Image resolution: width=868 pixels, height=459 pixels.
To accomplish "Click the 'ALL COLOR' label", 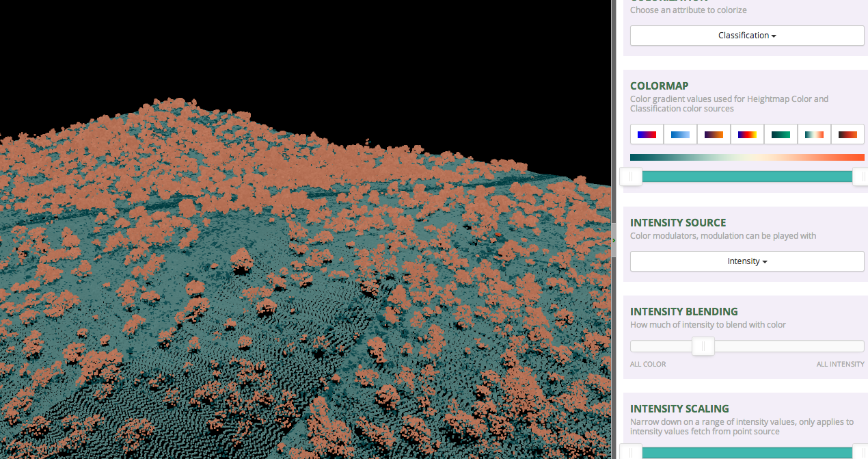I will 648,364.
